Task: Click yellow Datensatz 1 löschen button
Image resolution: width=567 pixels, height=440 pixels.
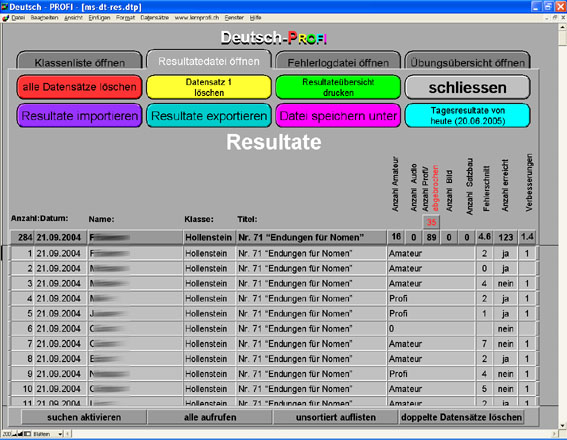Action: click(x=209, y=87)
